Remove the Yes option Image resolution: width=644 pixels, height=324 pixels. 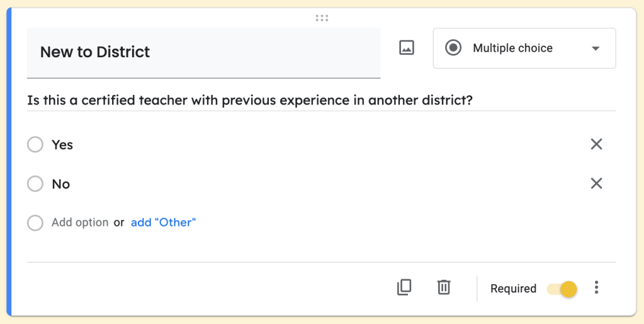click(x=596, y=144)
